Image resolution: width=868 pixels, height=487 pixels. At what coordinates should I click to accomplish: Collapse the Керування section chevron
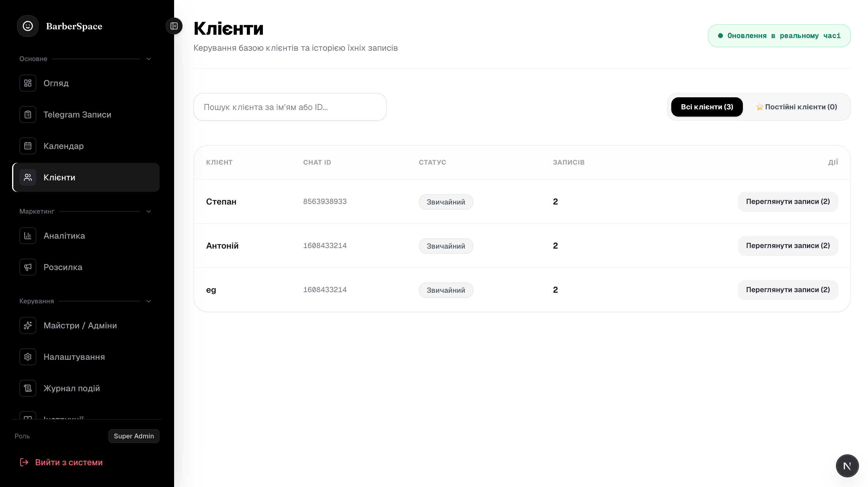149,301
